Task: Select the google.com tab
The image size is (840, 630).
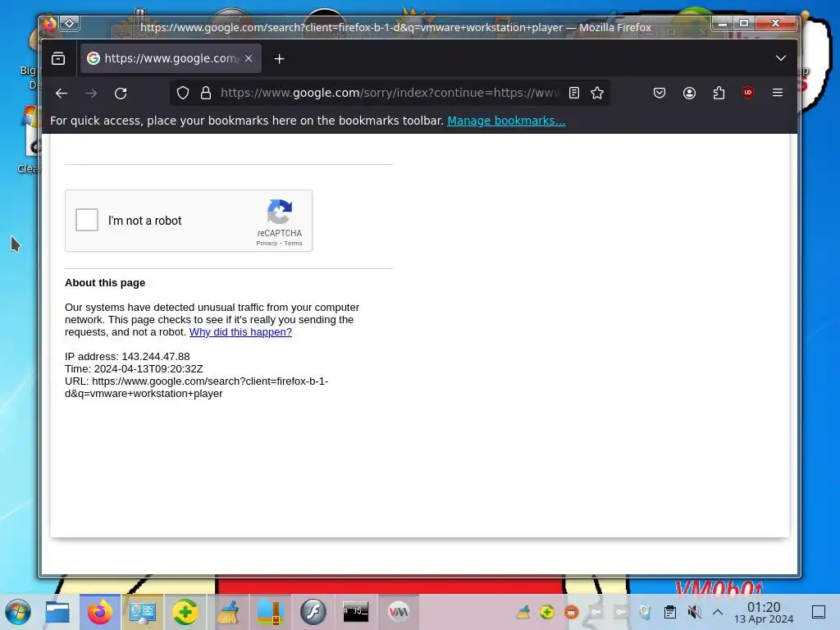Action: point(171,58)
